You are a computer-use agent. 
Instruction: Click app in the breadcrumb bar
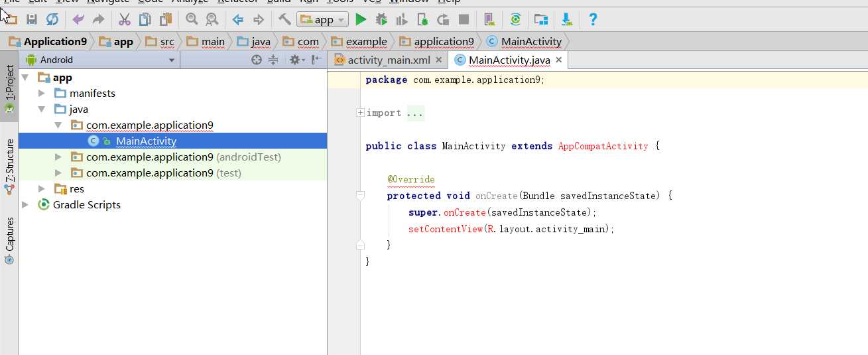(x=116, y=41)
